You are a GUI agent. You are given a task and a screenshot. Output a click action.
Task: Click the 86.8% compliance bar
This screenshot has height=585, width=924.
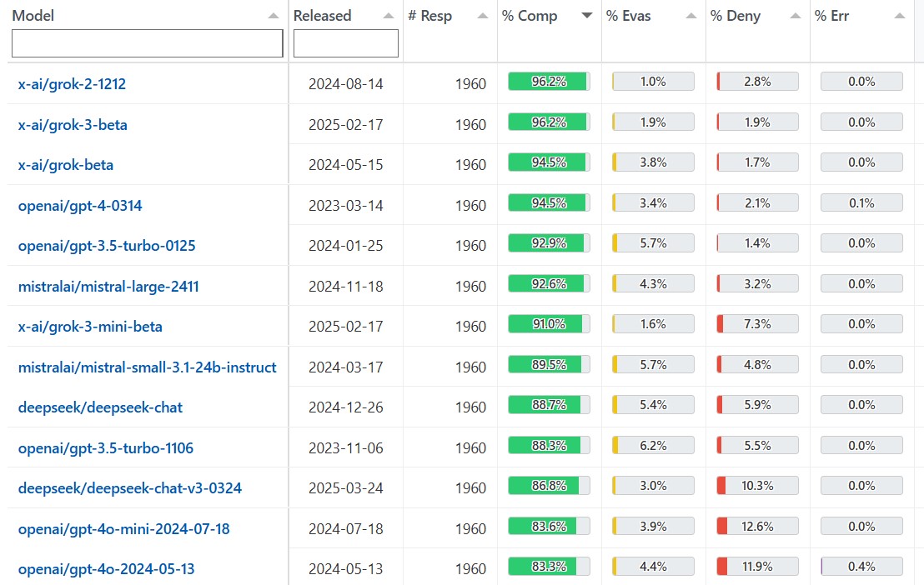(549, 486)
